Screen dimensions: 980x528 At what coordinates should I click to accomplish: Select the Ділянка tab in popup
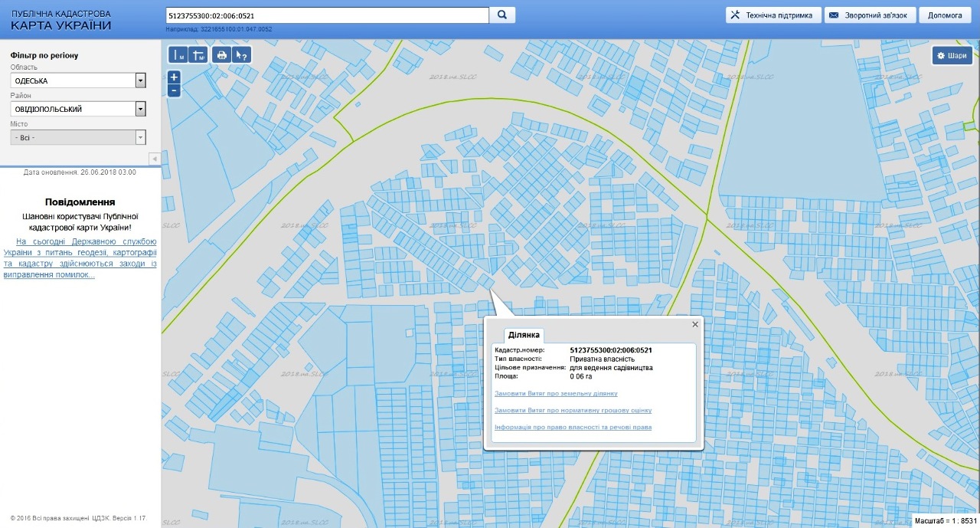click(x=524, y=335)
